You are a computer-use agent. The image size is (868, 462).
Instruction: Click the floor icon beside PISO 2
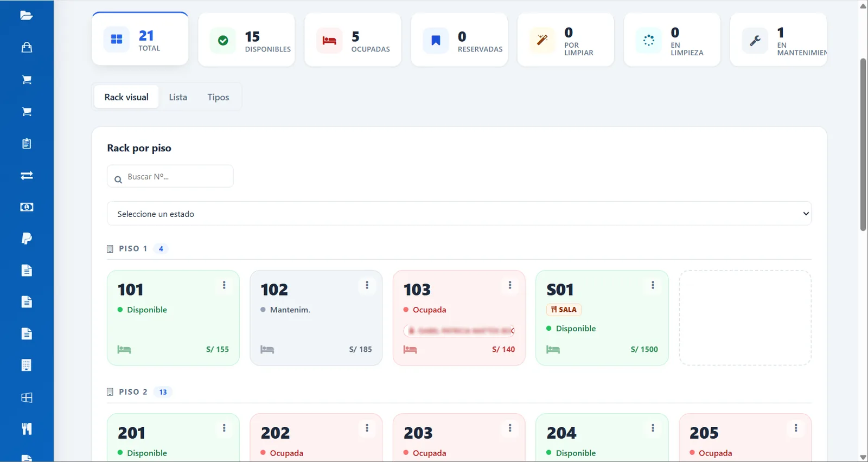click(x=110, y=392)
